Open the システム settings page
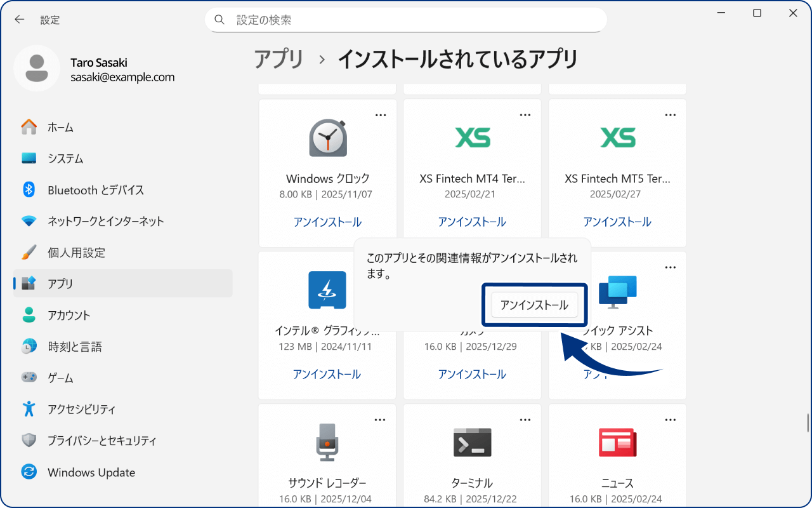Screen dimensions: 812x508 (65, 159)
